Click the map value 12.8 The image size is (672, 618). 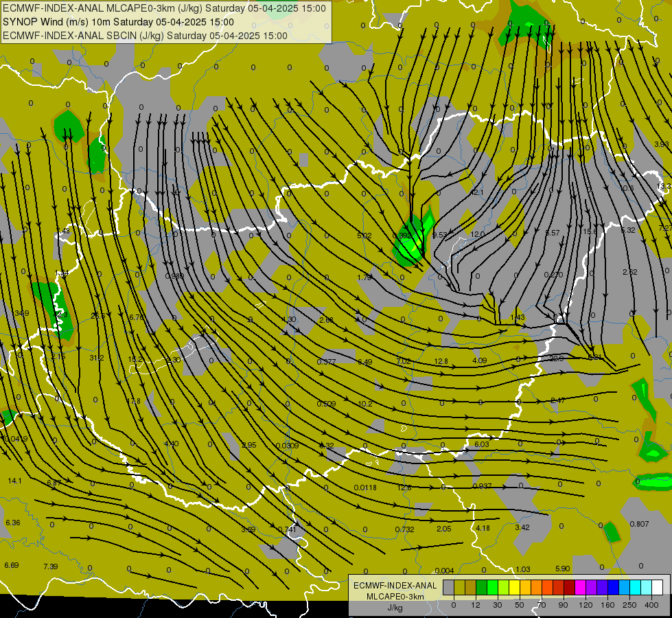[x=441, y=361]
